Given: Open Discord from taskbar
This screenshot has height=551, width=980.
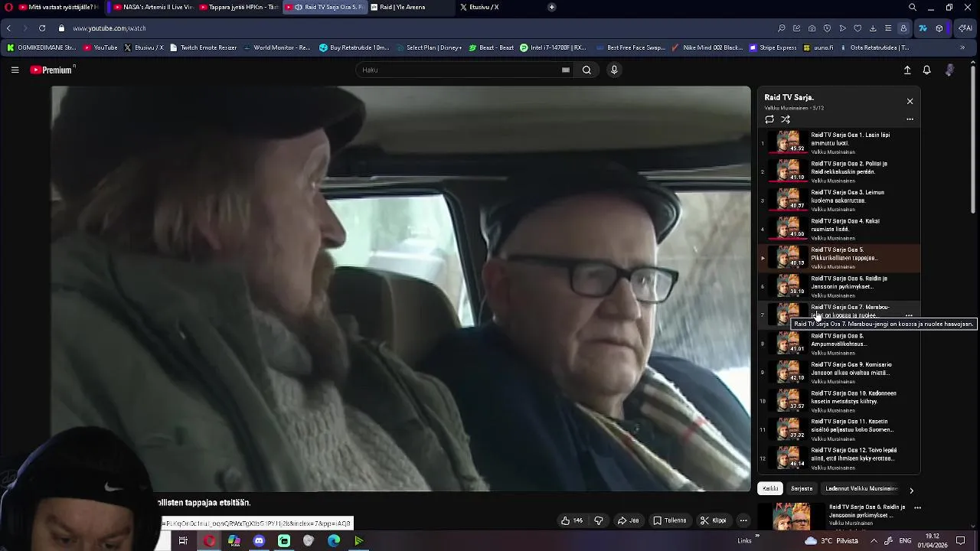Looking at the screenshot, I should pos(259,540).
